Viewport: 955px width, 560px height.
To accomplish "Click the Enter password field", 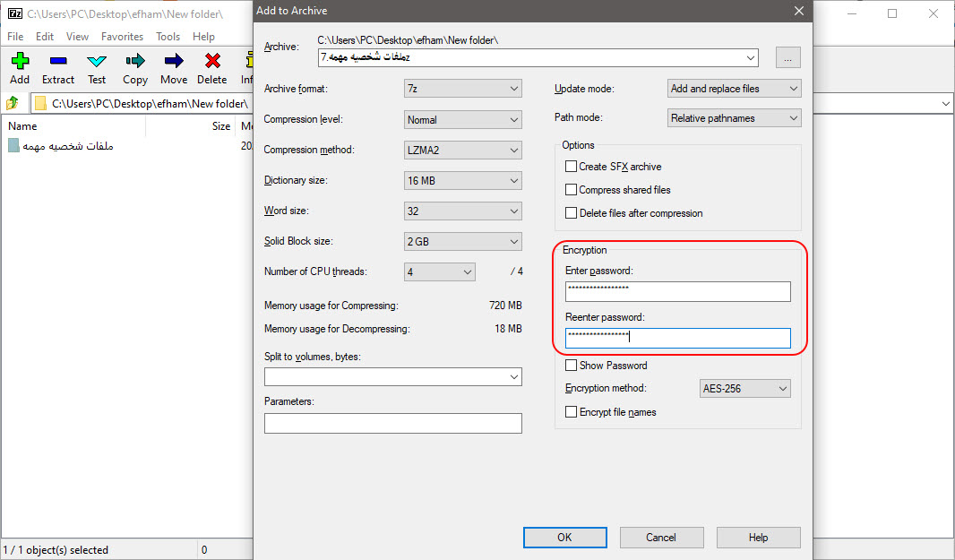I will coord(678,291).
